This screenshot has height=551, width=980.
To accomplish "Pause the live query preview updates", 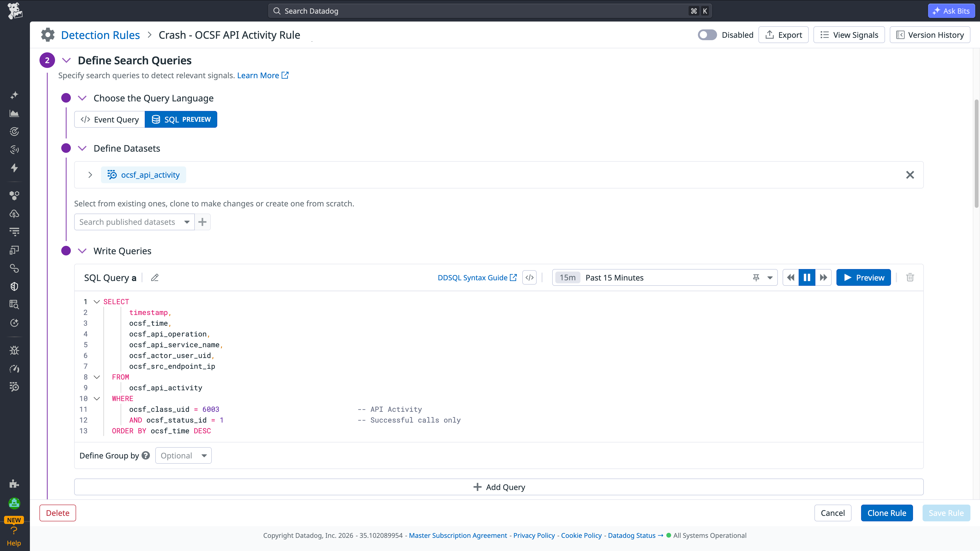I will tap(807, 278).
